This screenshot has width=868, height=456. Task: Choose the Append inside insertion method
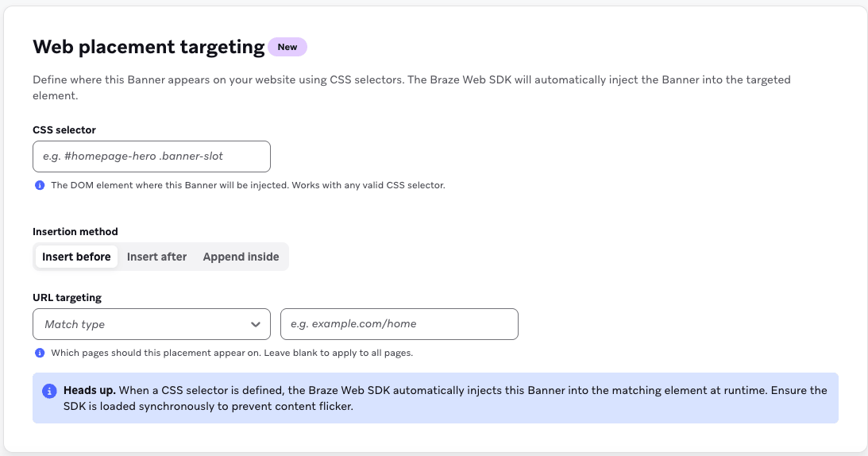click(241, 257)
